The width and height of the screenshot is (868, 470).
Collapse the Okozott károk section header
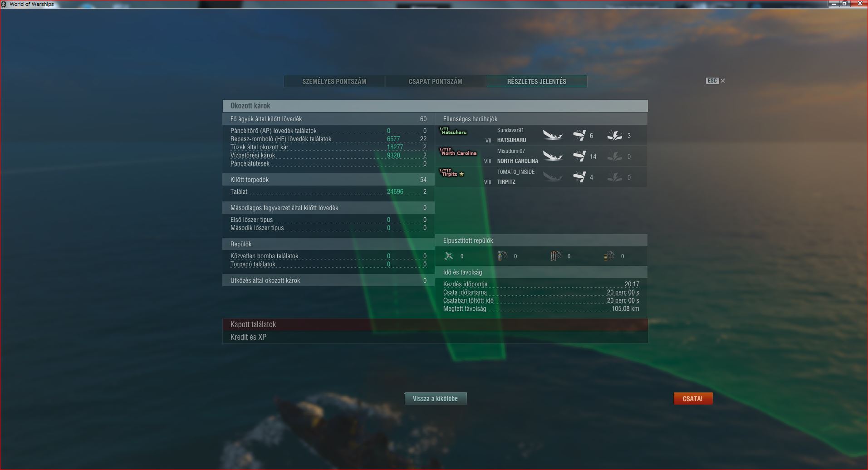tap(435, 106)
